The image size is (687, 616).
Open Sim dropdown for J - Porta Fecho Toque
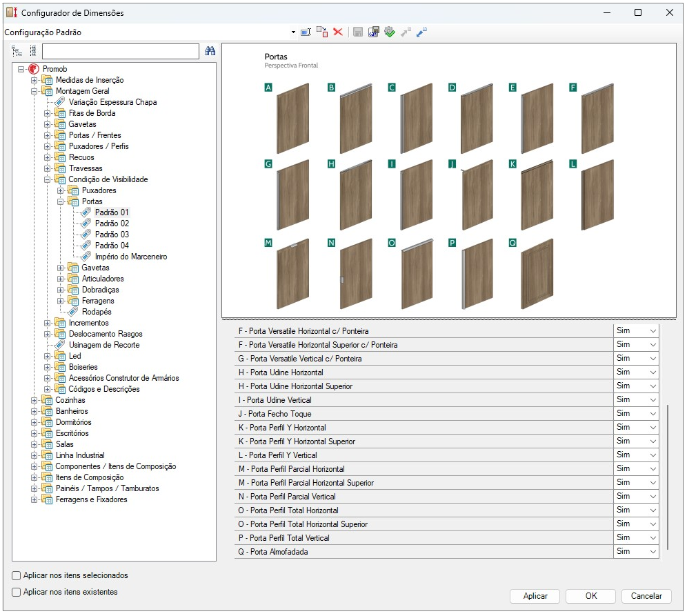[653, 414]
